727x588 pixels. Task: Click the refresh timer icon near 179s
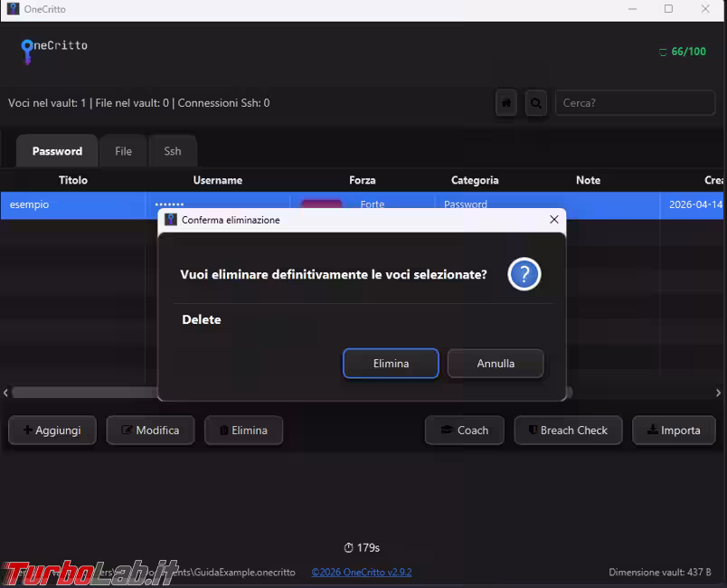(x=348, y=547)
